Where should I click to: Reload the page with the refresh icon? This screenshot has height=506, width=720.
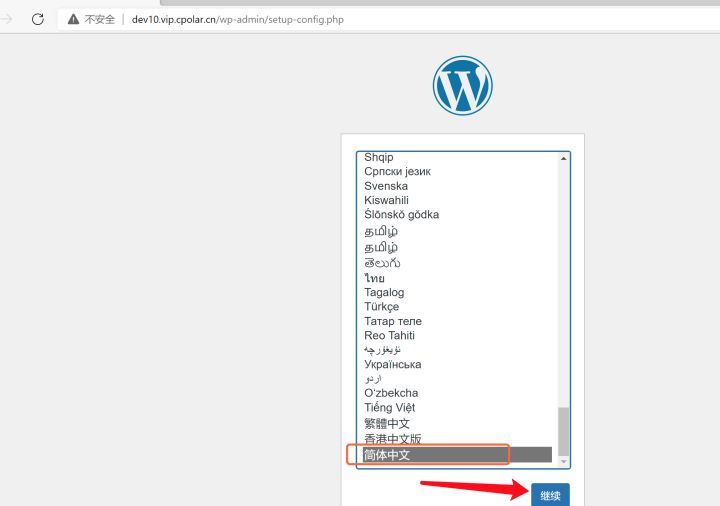click(38, 19)
